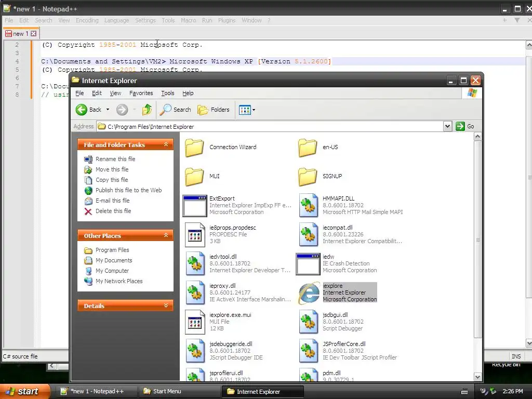Select the jsdebuggeride.dll file icon
532x399 pixels.
(195, 351)
